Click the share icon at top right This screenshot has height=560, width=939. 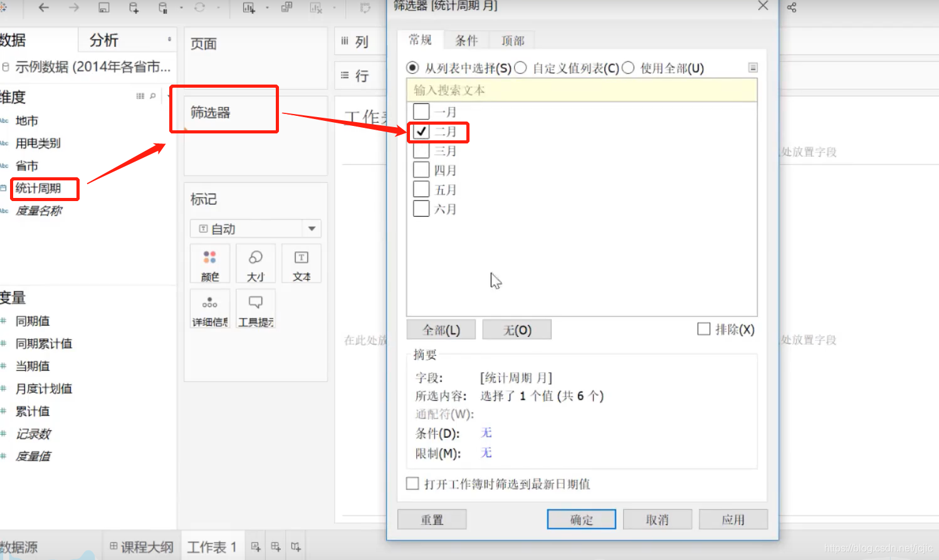point(792,8)
